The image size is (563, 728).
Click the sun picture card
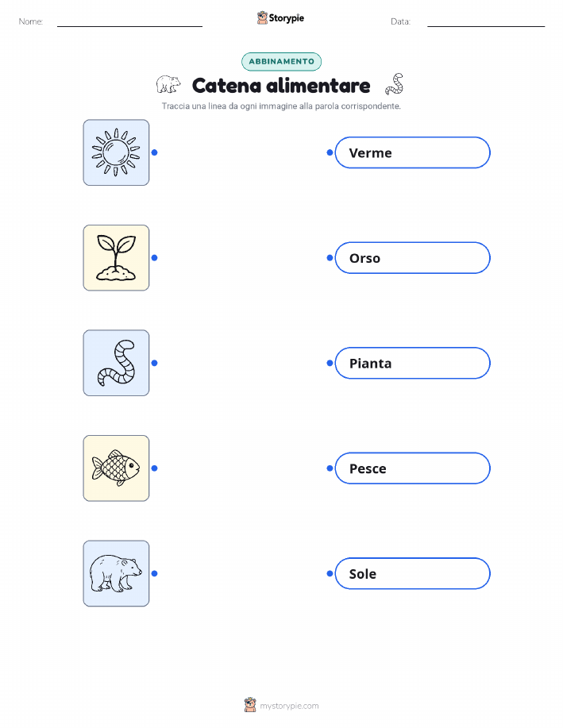[116, 152]
